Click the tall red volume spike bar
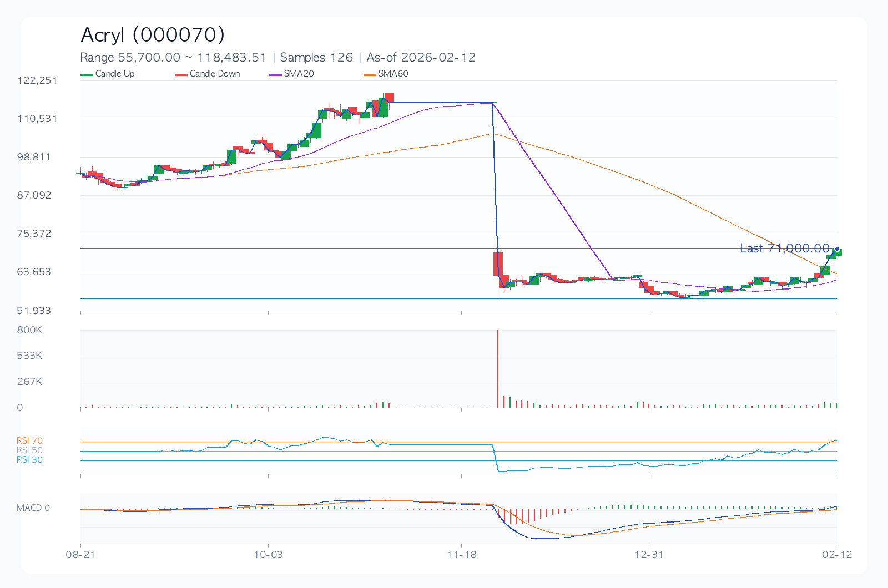888x588 pixels. pos(498,369)
